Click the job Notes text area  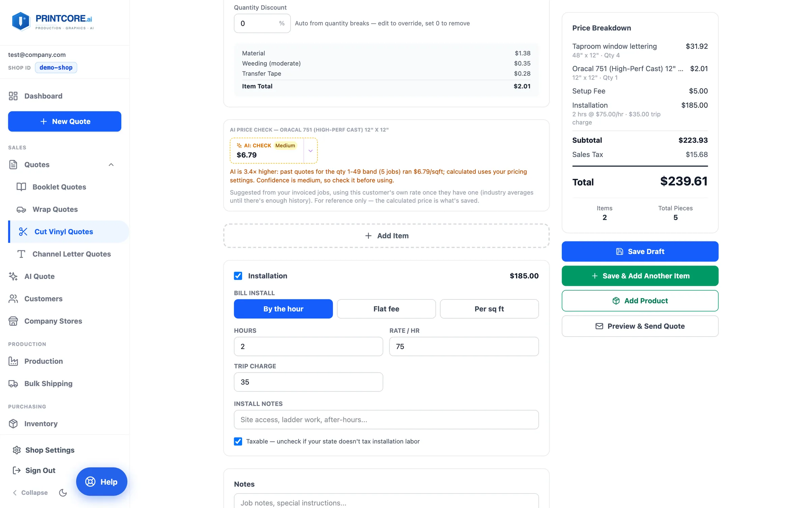click(x=386, y=501)
